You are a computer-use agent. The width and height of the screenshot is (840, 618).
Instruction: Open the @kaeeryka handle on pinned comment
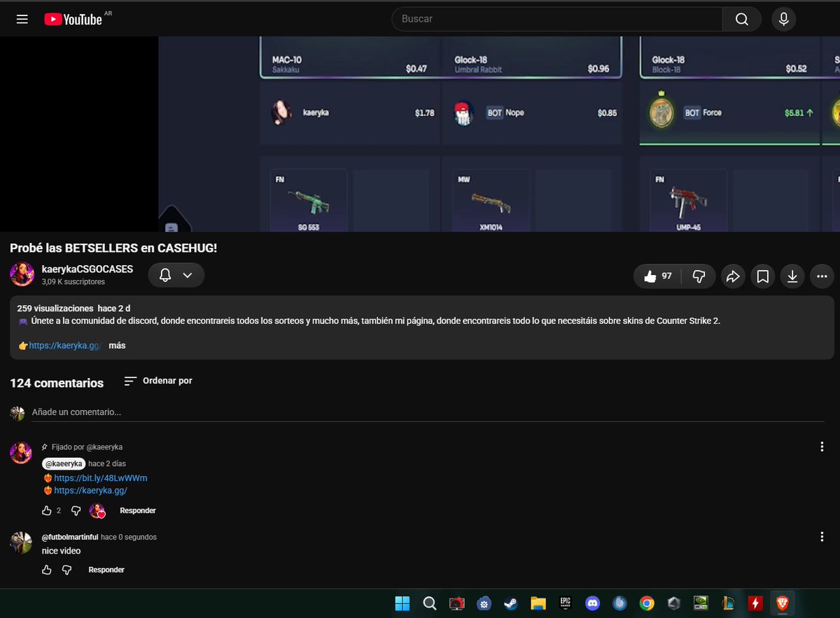pyautogui.click(x=64, y=463)
